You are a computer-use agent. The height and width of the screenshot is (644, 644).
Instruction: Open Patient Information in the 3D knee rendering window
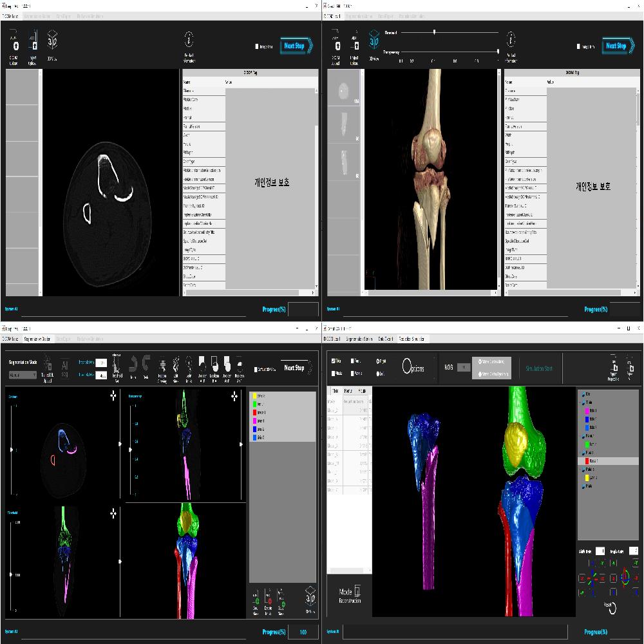pyautogui.click(x=511, y=40)
